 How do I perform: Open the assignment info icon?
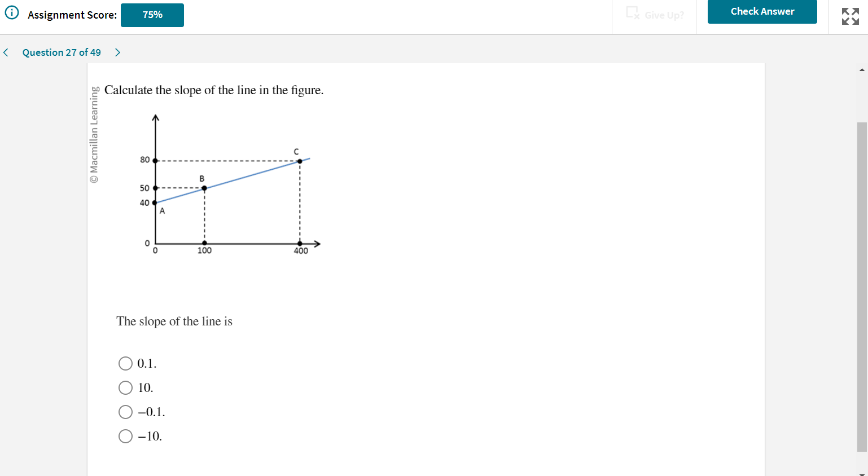(12, 12)
